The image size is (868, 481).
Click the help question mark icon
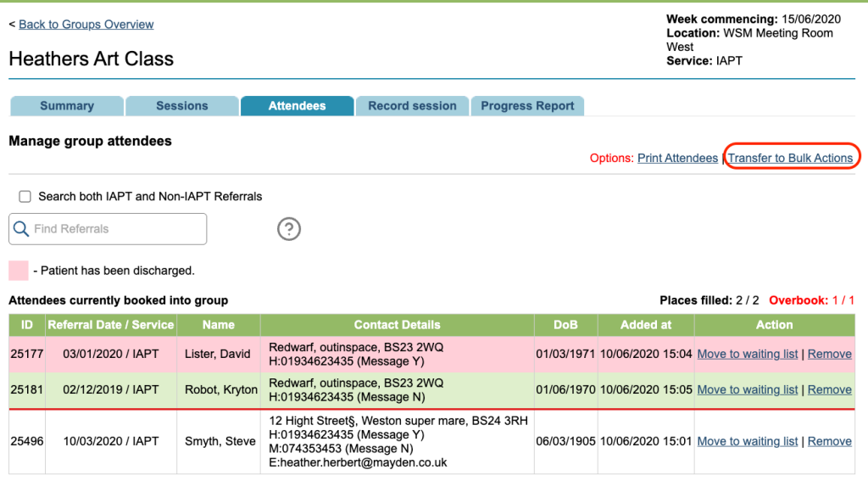[x=289, y=229]
